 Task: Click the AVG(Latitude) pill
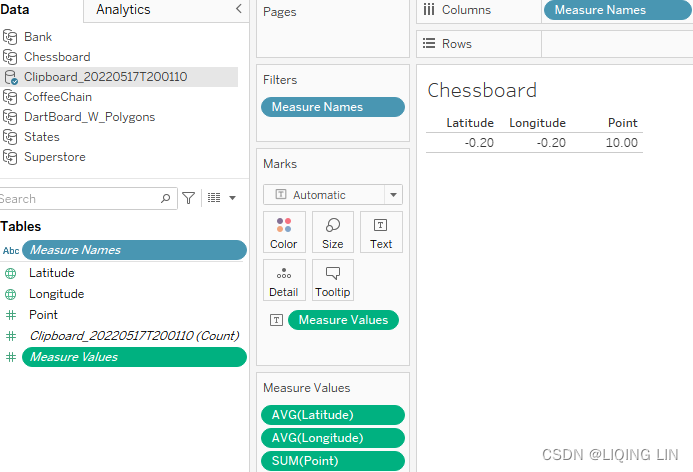(333, 415)
